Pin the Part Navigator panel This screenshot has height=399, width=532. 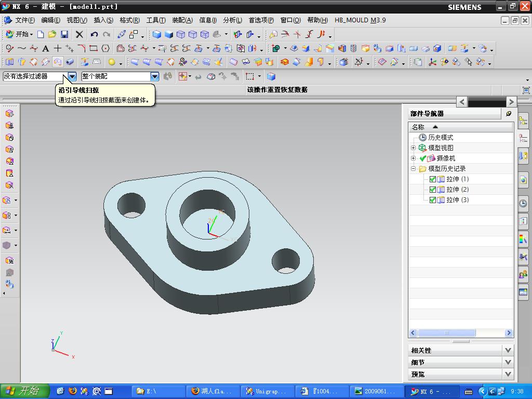click(508, 114)
